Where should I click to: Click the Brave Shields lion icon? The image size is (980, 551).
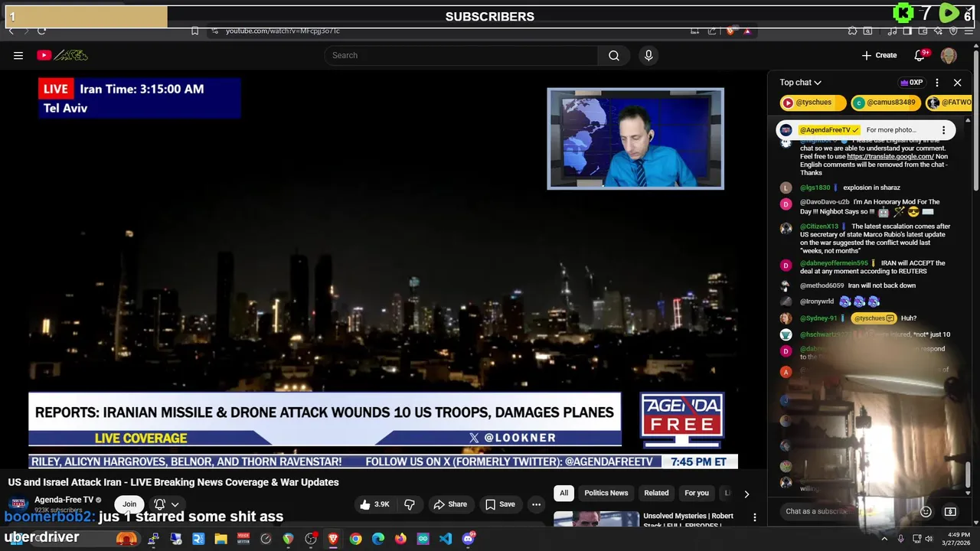coord(730,31)
